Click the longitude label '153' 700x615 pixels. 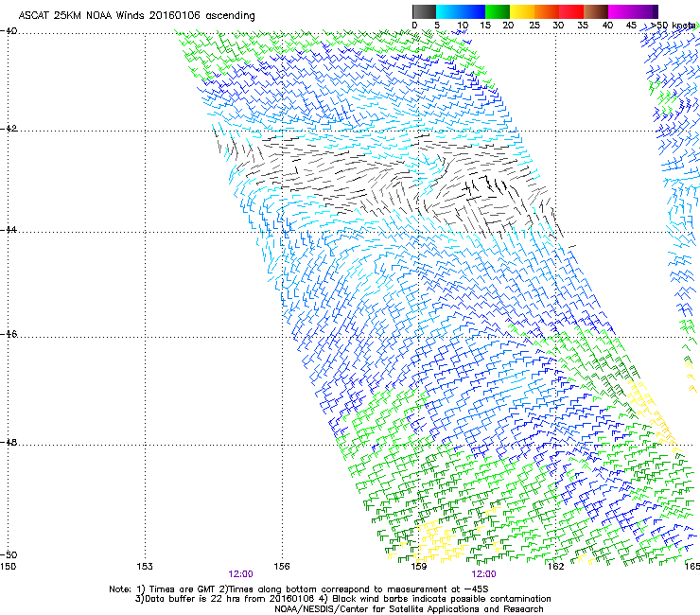point(145,567)
